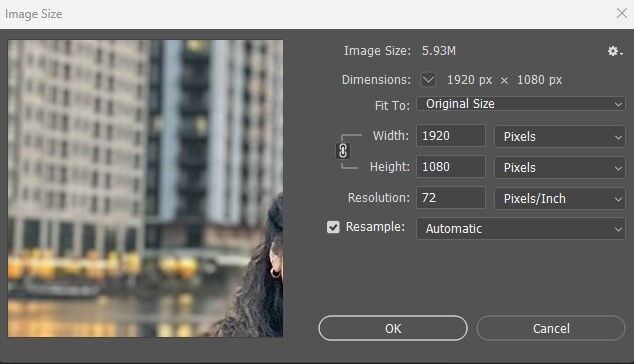The height and width of the screenshot is (364, 634).
Task: Open the Height units dropdown
Action: tap(560, 167)
